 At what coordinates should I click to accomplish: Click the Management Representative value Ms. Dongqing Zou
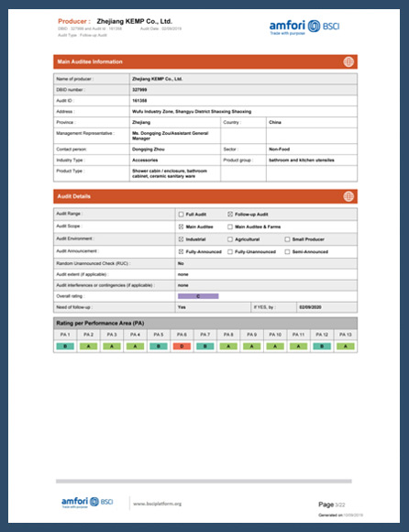[170, 136]
